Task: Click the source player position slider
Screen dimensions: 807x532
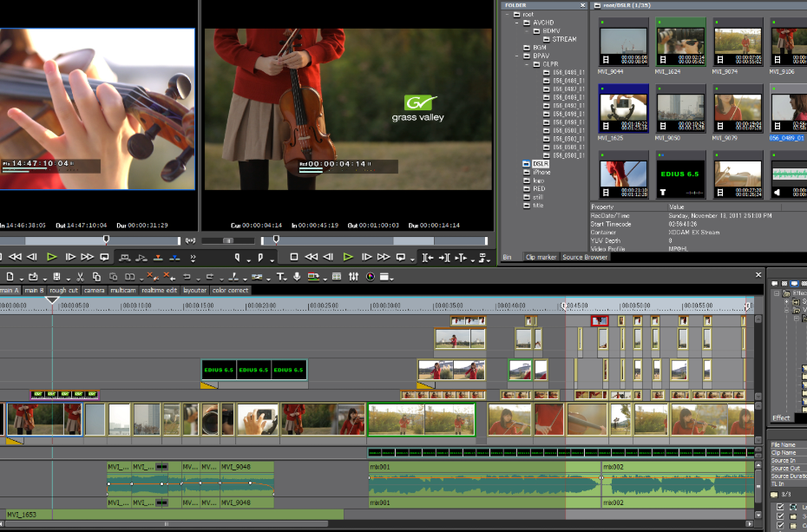Action: click(106, 240)
